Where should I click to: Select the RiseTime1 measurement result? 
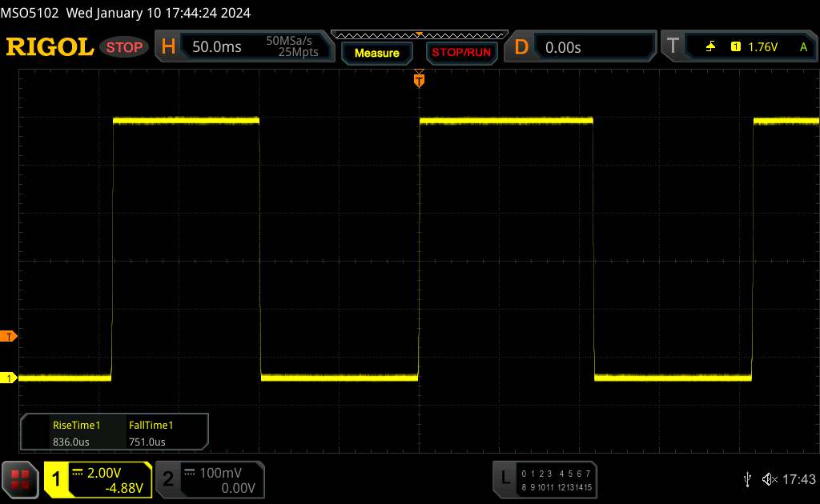(x=76, y=434)
